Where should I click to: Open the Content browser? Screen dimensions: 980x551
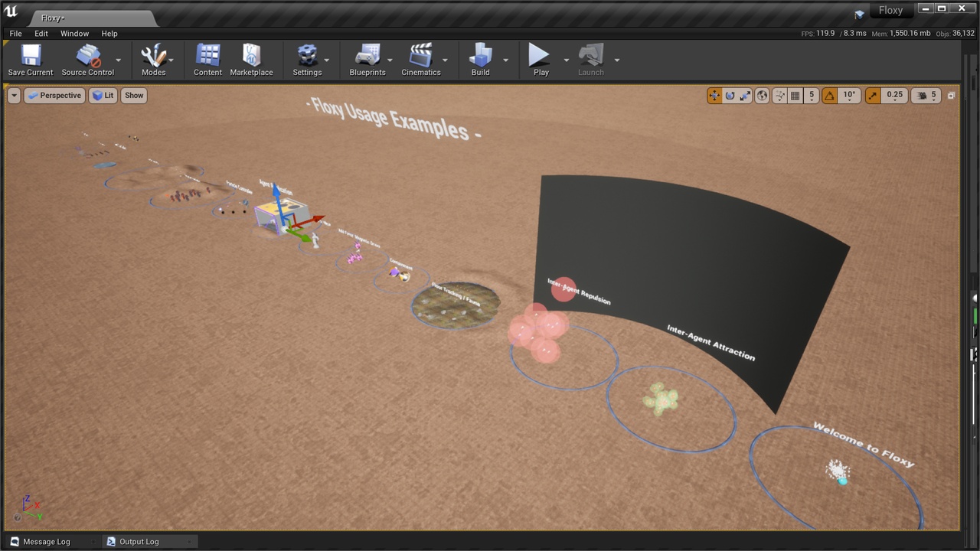coord(207,60)
